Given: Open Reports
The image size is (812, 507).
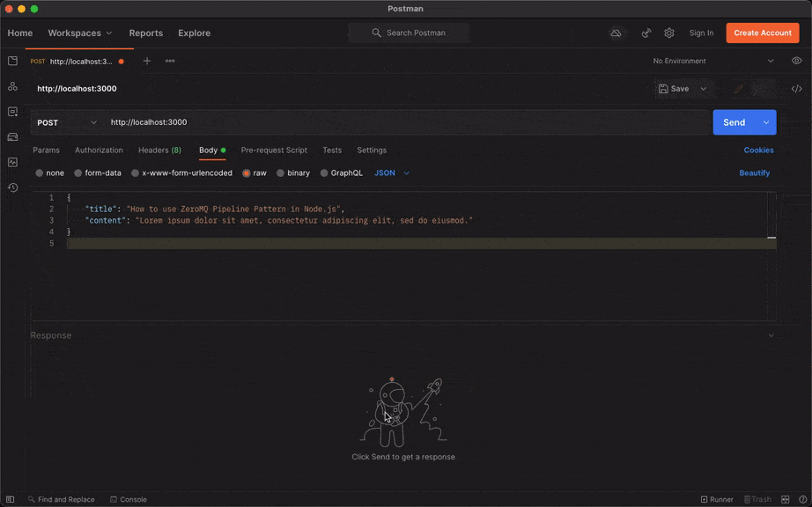Looking at the screenshot, I should point(146,33).
